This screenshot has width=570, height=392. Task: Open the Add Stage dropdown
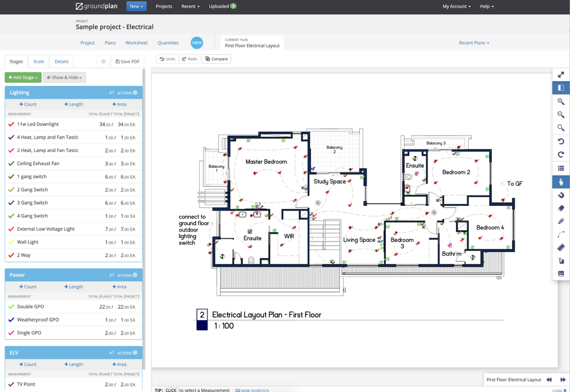23,77
